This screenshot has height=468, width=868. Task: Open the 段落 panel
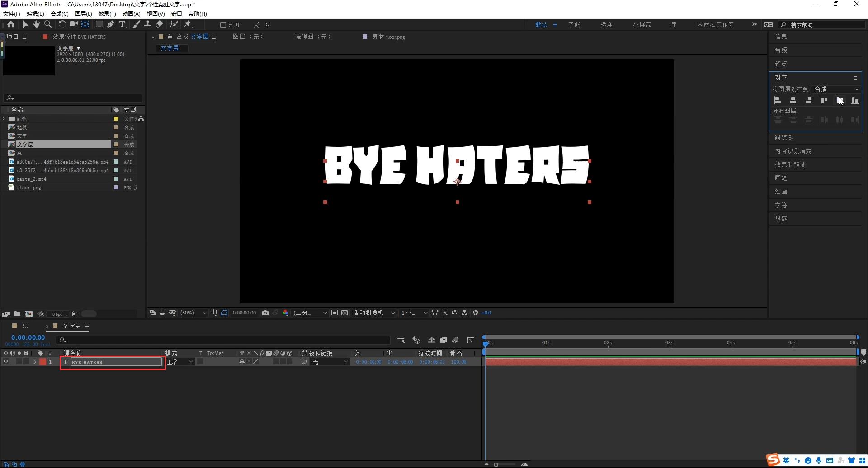point(781,219)
